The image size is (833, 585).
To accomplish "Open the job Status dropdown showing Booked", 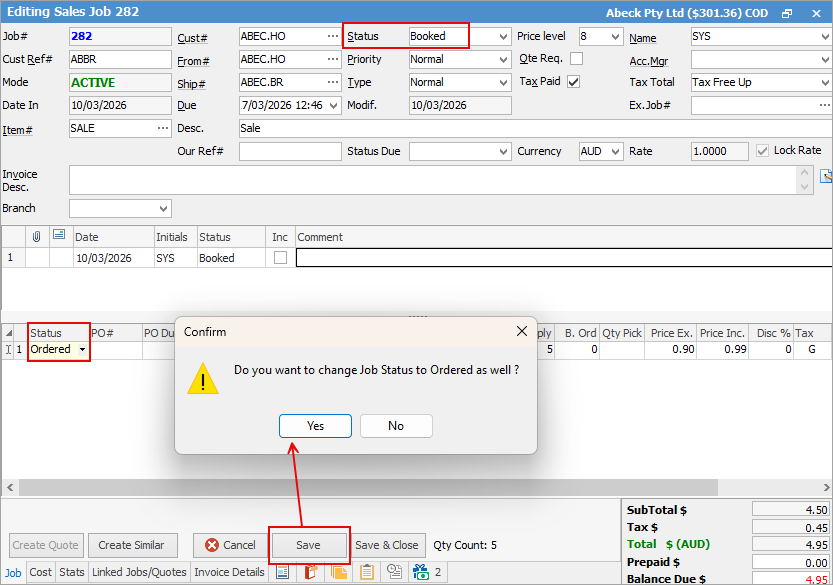I will [503, 36].
